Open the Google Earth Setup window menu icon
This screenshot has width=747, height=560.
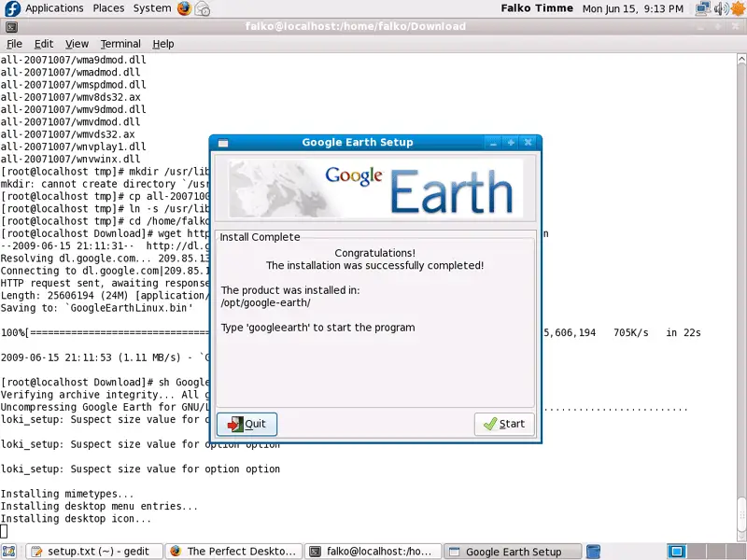pos(221,143)
